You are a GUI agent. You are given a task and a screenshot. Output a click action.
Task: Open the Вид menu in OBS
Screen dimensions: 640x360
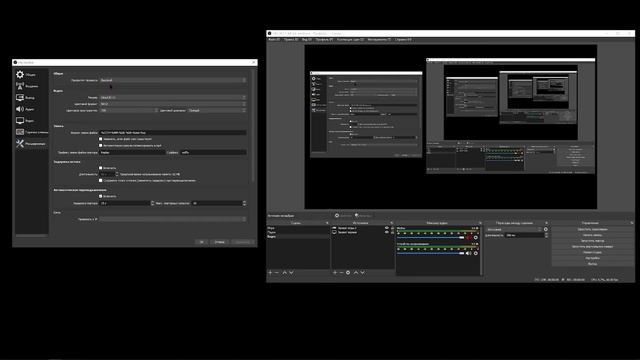pyautogui.click(x=307, y=40)
